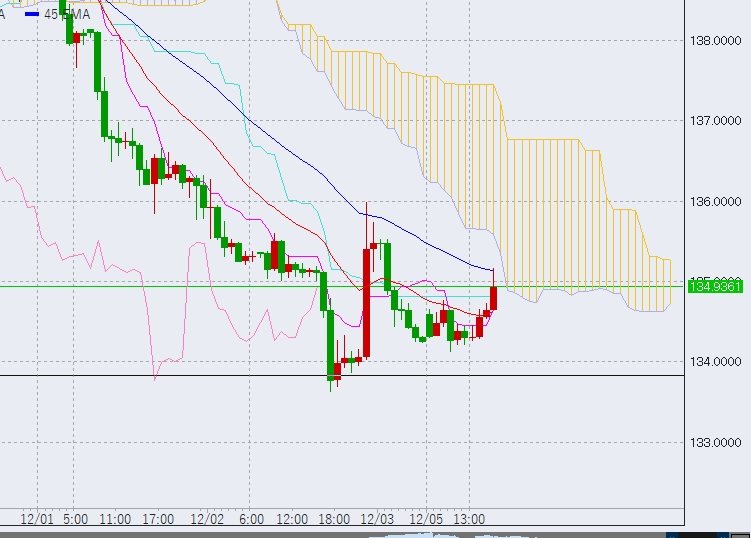Click the 45 EMA legend label
The image size is (751, 538).
(66, 14)
